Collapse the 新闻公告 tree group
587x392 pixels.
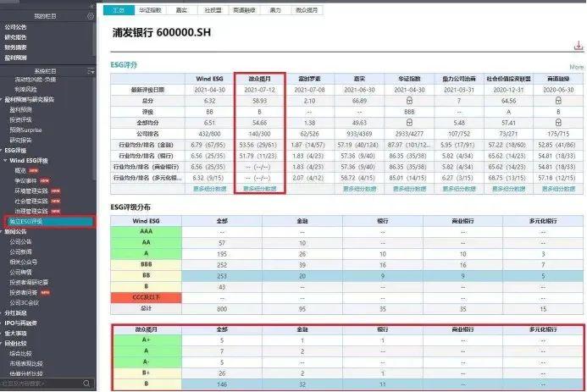(2, 232)
